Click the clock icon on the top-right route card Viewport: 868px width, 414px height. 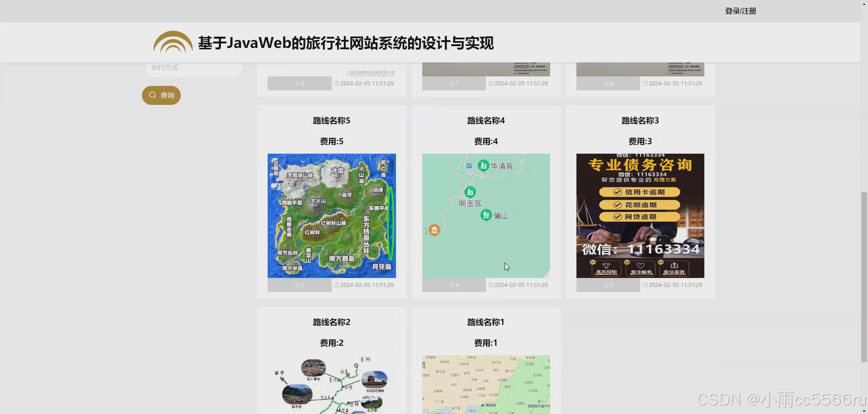coord(645,83)
